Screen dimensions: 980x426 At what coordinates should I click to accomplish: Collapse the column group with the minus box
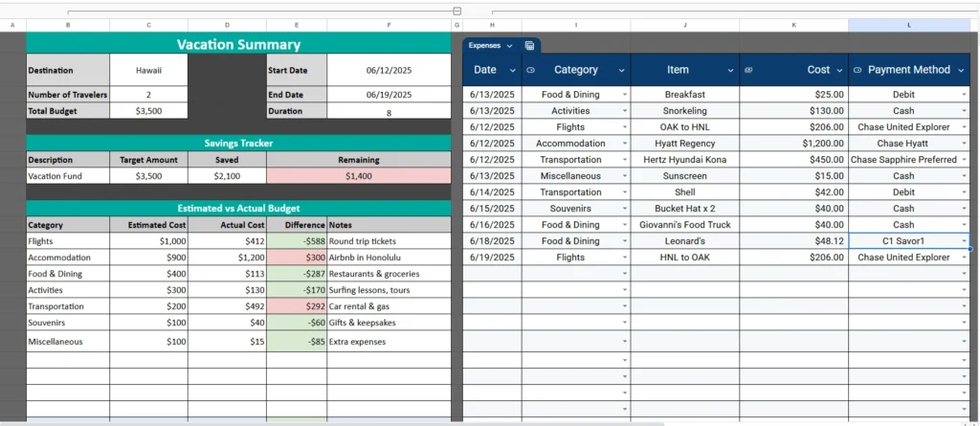[457, 11]
